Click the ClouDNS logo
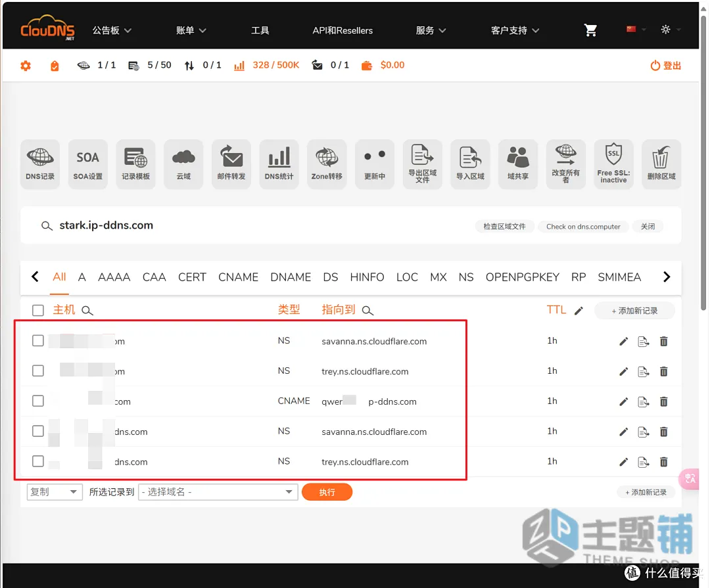 47,28
